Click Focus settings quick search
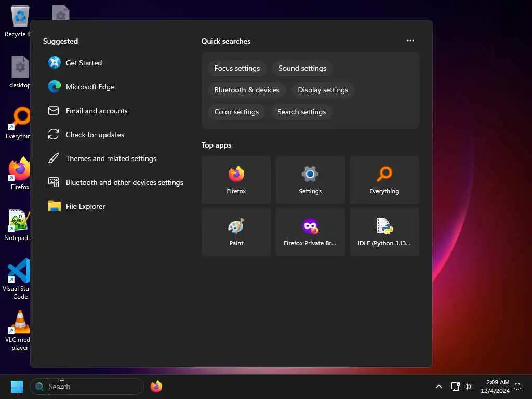Image resolution: width=532 pixels, height=399 pixels. 237,68
